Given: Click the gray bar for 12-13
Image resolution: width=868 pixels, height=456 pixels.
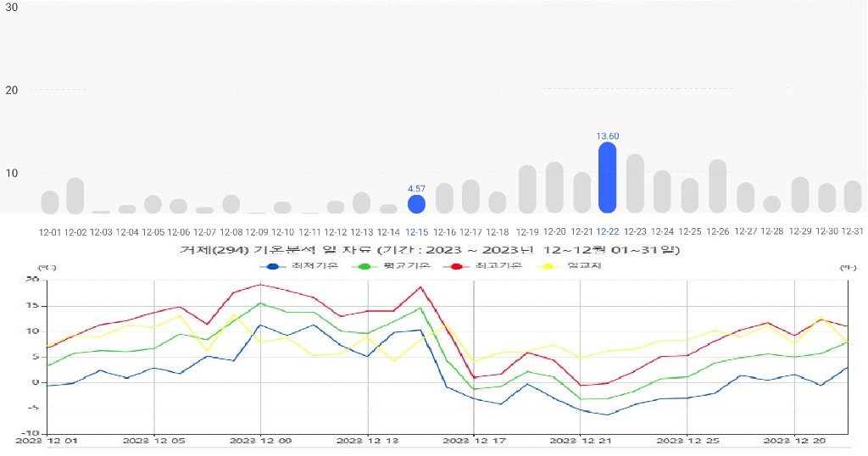Looking at the screenshot, I should point(362,203).
